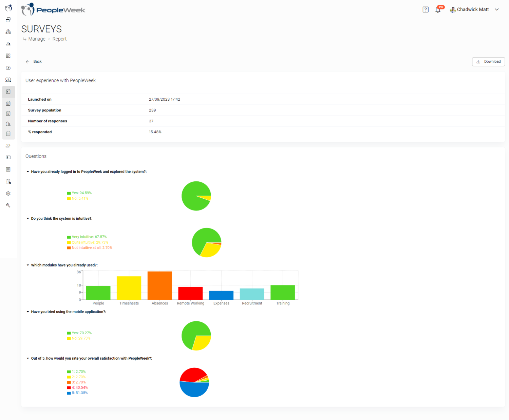Screen dimensions: 509x420
Task: Click red swatch for rating 4: 40.54%
Action: [69, 388]
